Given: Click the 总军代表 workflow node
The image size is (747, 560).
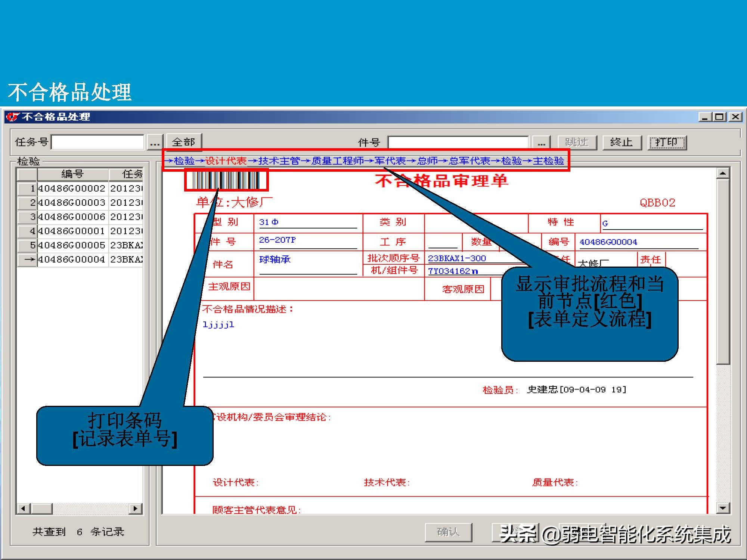Looking at the screenshot, I should point(469,161).
